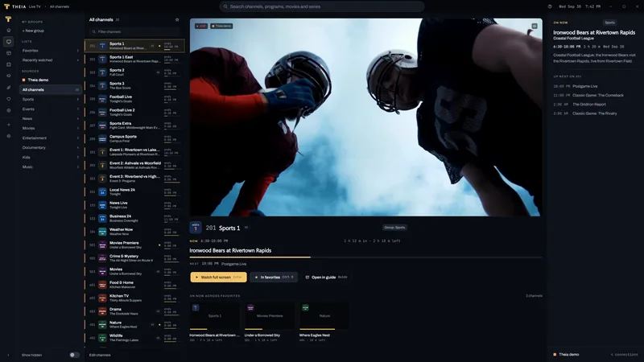Select the Documentary category

50,147
